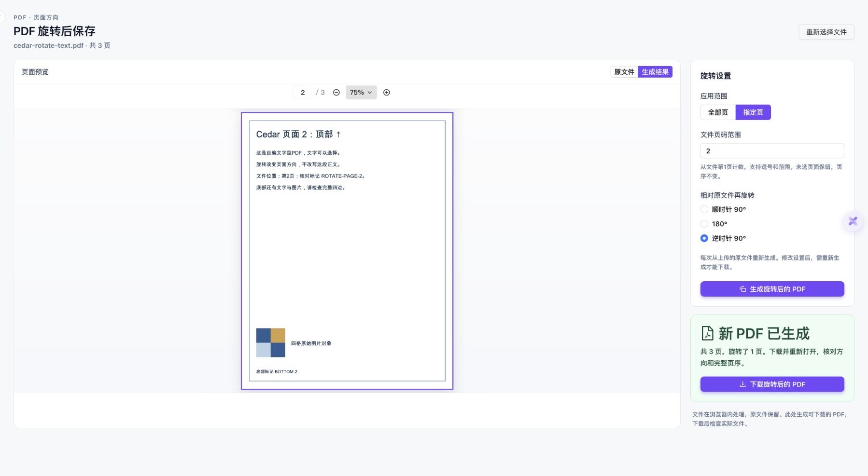Click the 页面预览 panel heading

35,72
